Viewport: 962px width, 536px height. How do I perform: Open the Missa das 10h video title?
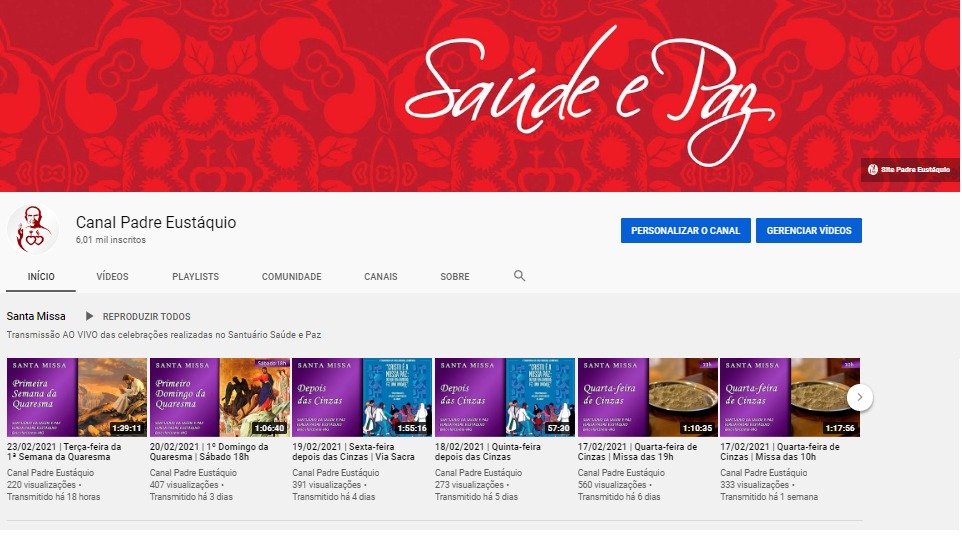coord(781,452)
